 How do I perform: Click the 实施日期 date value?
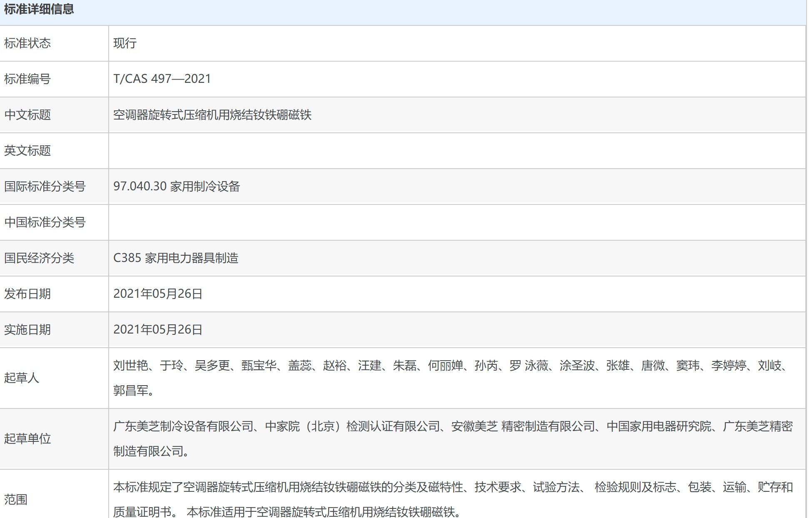pos(158,330)
